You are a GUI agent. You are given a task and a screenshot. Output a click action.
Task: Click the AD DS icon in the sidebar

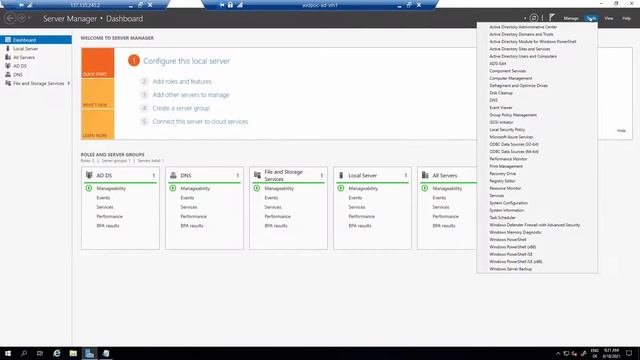pyautogui.click(x=8, y=66)
